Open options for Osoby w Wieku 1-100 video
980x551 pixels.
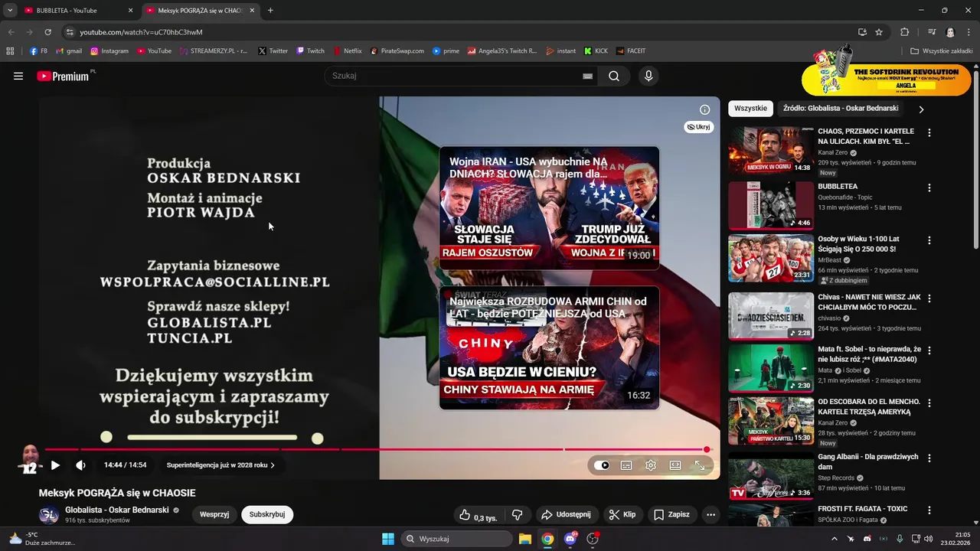tap(929, 240)
